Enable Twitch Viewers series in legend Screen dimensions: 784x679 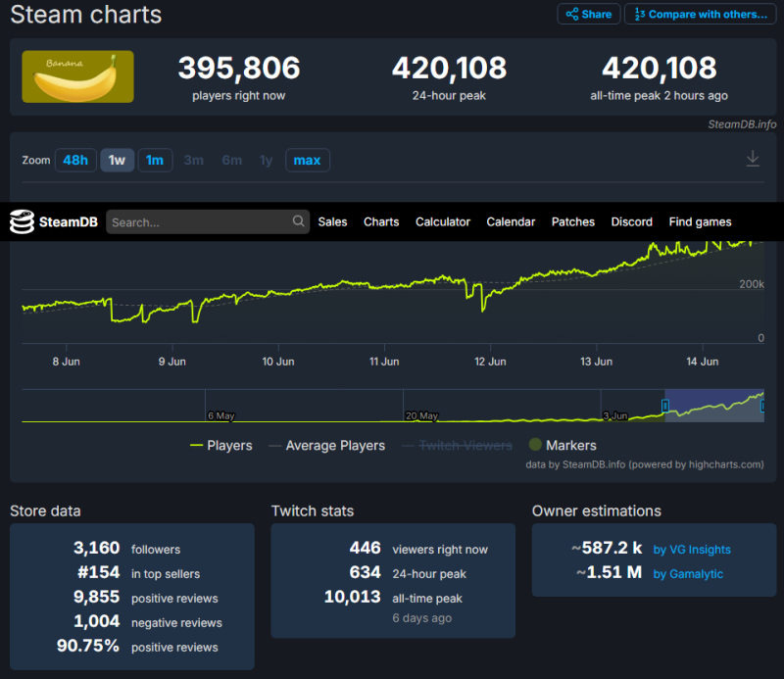(x=457, y=445)
